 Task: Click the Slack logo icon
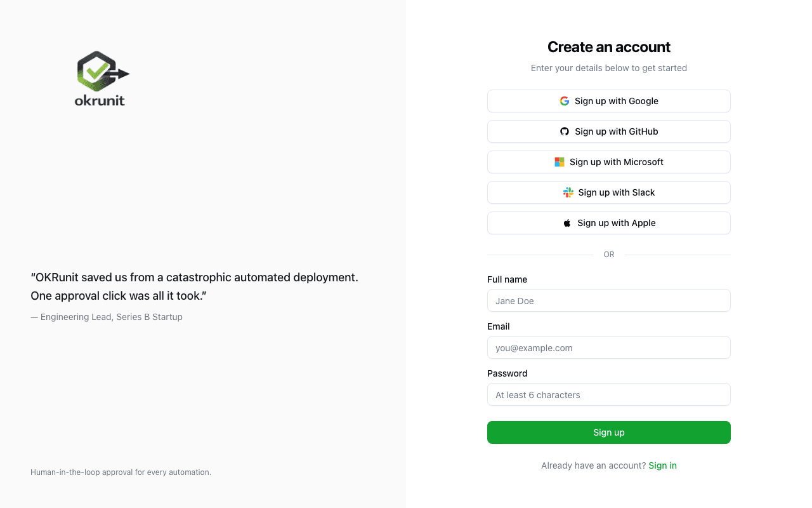coord(568,192)
